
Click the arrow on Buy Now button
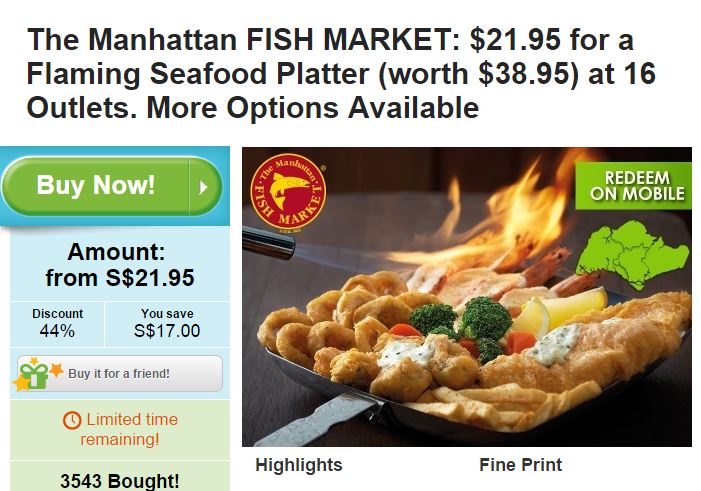204,187
